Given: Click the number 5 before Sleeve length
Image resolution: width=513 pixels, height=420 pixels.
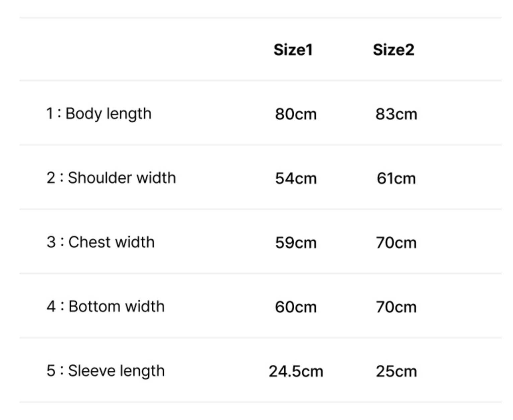Looking at the screenshot, I should click(x=51, y=371).
